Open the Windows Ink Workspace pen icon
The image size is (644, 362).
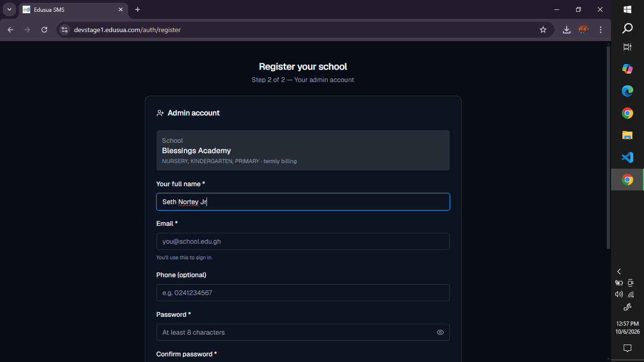(627, 307)
